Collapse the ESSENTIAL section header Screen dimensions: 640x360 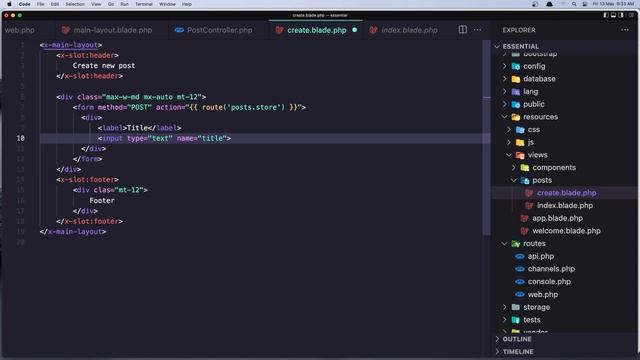(565, 46)
